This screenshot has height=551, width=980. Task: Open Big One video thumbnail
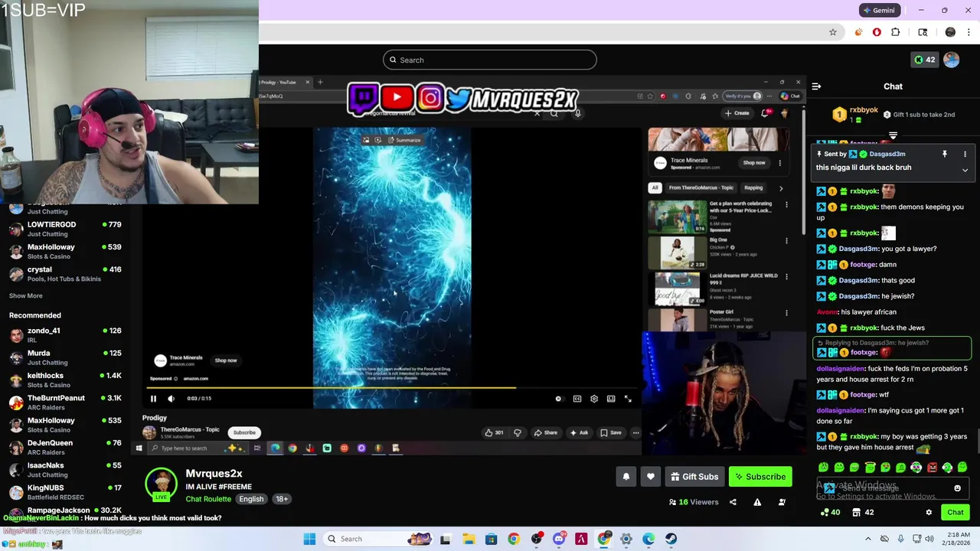coord(678,253)
